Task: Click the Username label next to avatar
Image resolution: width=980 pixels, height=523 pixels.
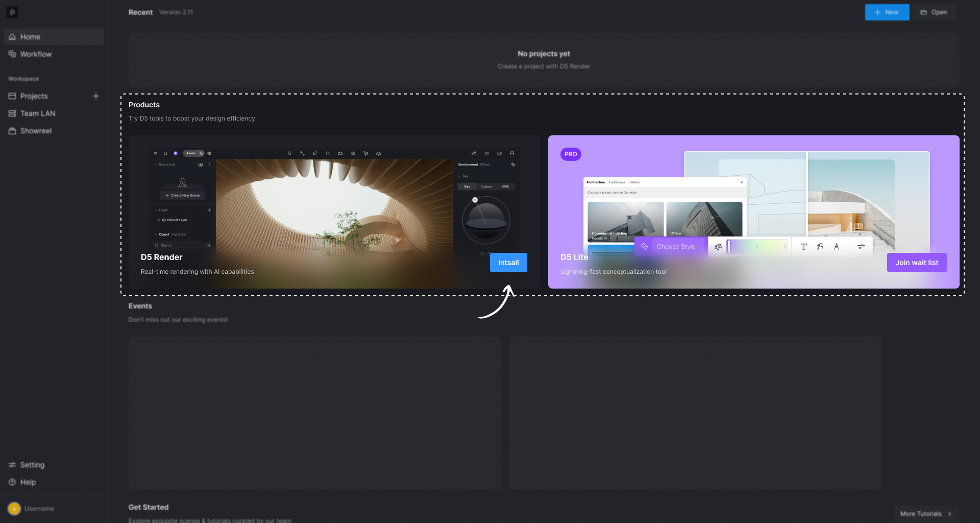Action: (39, 509)
